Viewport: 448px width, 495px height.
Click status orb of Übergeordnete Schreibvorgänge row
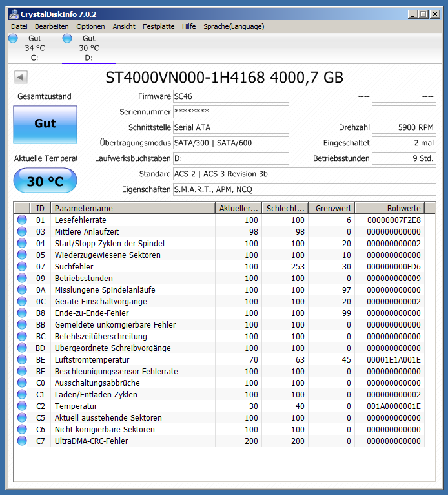[x=22, y=348]
